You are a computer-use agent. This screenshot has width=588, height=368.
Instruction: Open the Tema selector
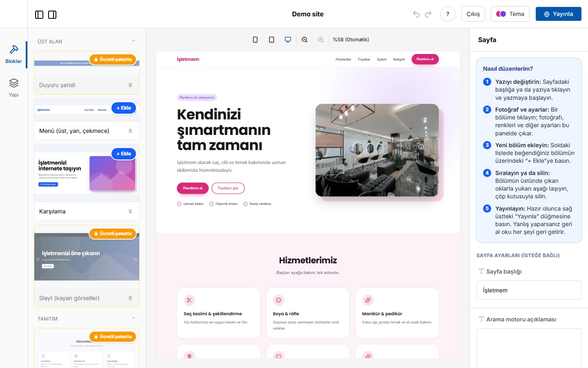(x=510, y=14)
